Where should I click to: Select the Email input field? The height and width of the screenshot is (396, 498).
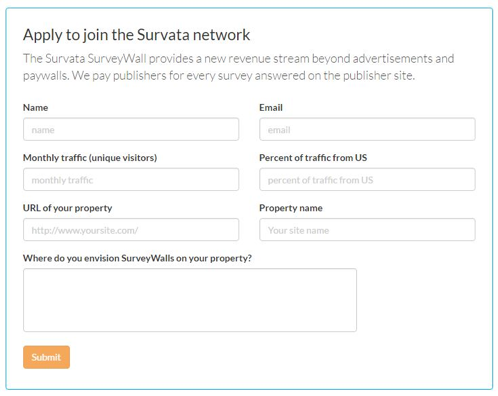tap(367, 129)
